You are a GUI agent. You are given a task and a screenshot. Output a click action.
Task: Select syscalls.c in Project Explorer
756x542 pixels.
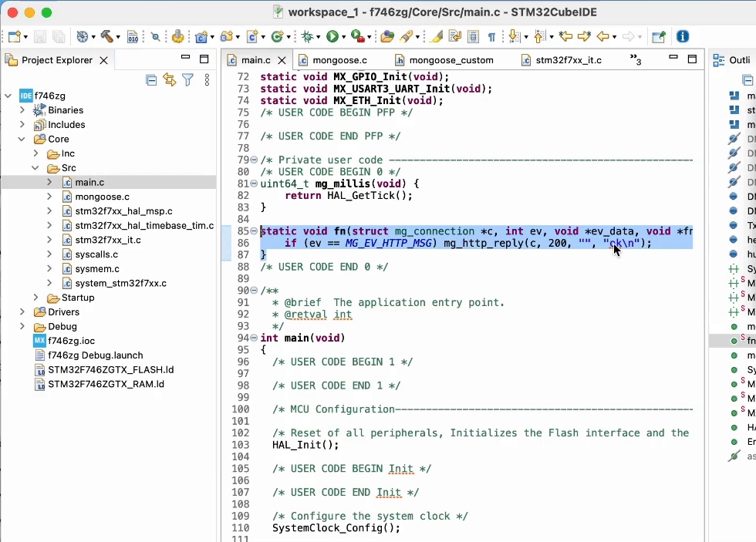(x=96, y=254)
